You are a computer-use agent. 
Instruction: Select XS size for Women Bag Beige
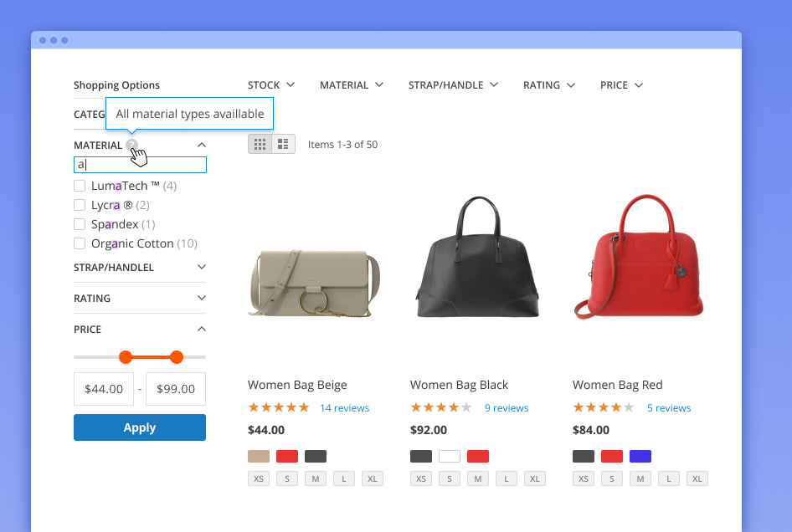point(259,479)
